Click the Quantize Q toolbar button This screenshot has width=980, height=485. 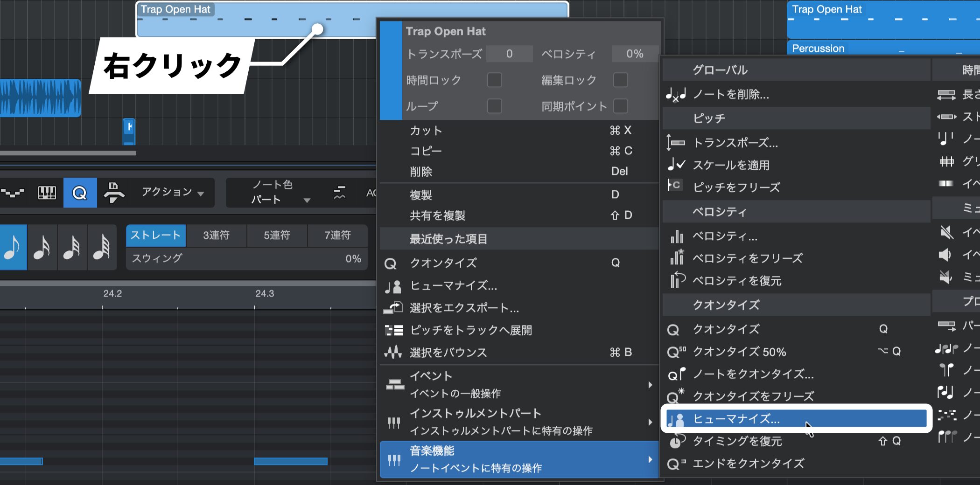coord(80,193)
